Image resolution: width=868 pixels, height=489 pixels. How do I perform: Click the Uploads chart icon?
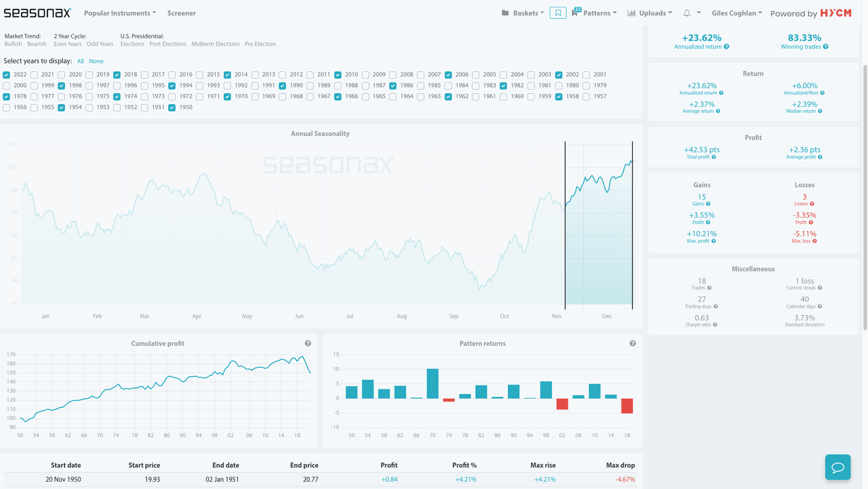tap(631, 12)
